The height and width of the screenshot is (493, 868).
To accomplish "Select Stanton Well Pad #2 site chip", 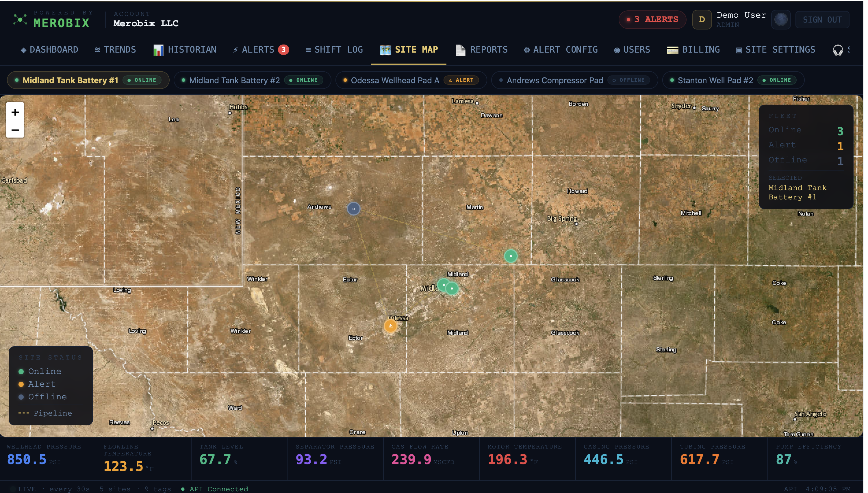I will click(733, 80).
